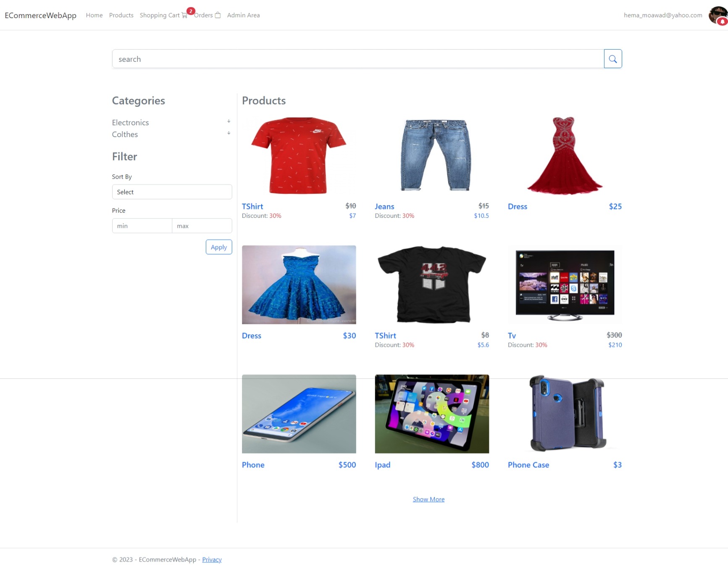Click the search magnifier icon

point(612,58)
